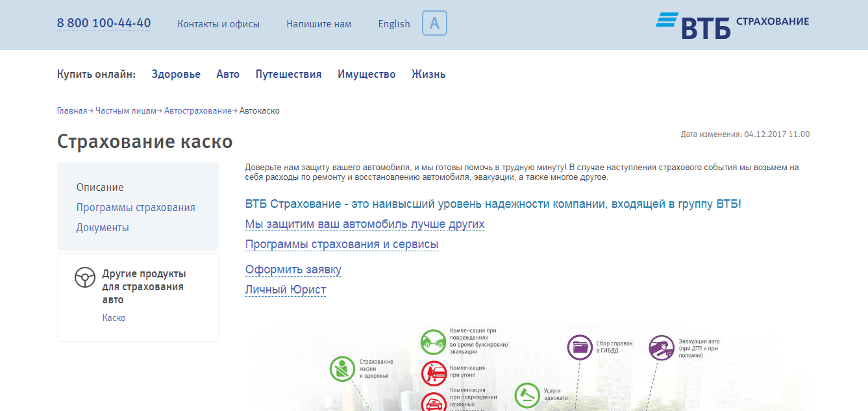Open the 'Путешествия' menu item
868x411 pixels.
point(288,75)
